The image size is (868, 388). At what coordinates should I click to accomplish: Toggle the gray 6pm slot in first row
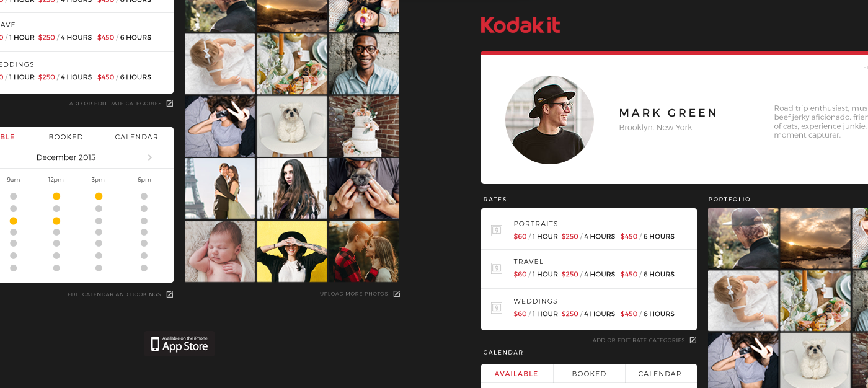tap(144, 196)
